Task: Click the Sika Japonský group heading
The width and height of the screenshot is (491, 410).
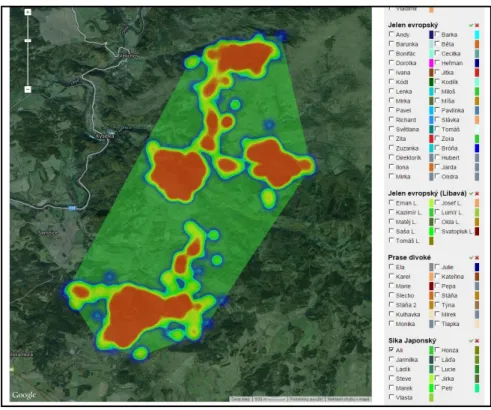Action: tap(412, 341)
